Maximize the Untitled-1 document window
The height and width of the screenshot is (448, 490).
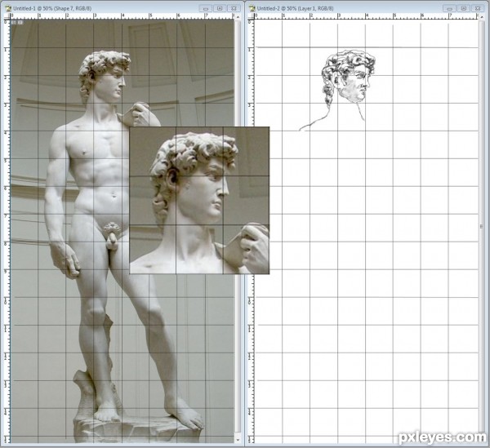pos(220,8)
